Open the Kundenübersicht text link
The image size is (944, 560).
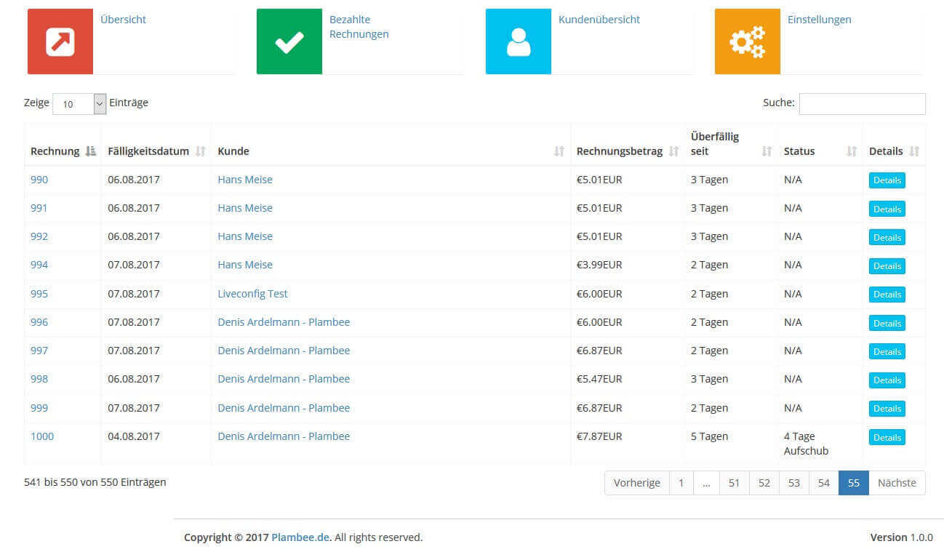pos(599,20)
